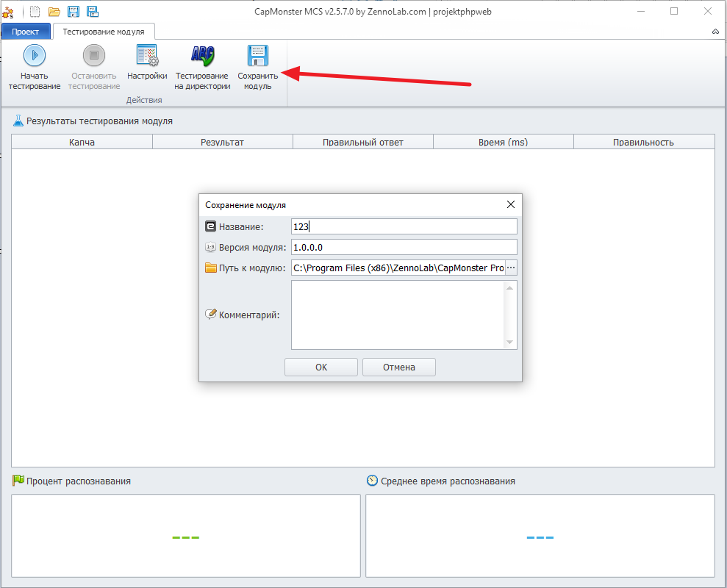Click inside the Комментарий text area
This screenshot has width=727, height=588.
point(398,315)
